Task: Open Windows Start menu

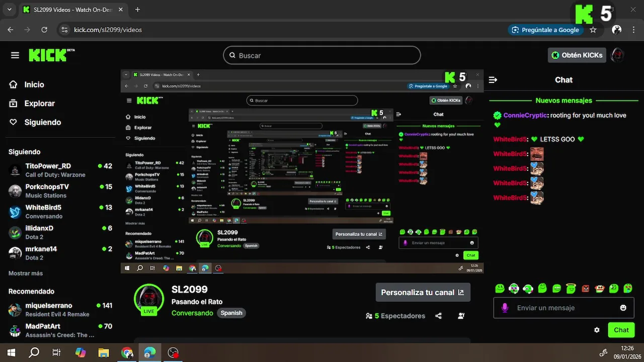Action: tap(11, 352)
